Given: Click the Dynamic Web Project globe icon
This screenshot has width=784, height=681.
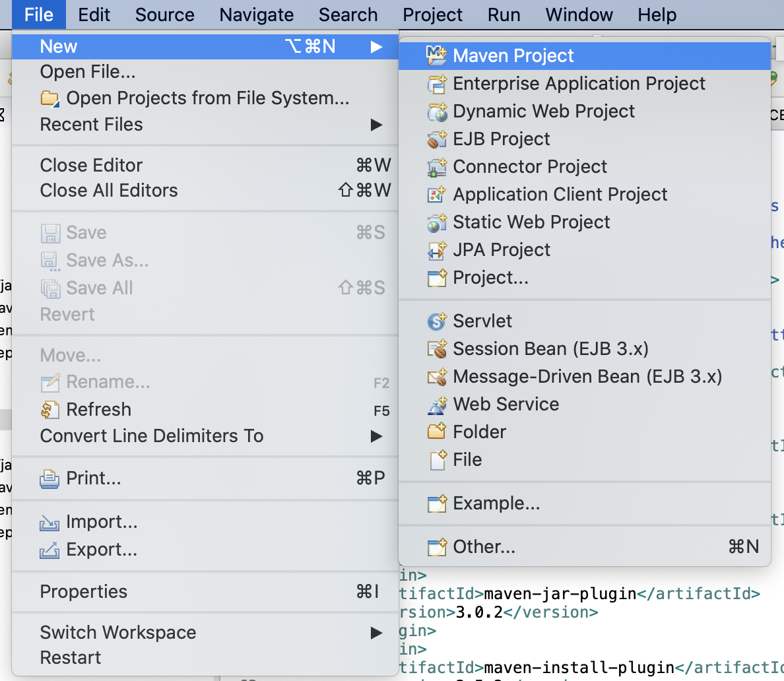Looking at the screenshot, I should pyautogui.click(x=436, y=111).
